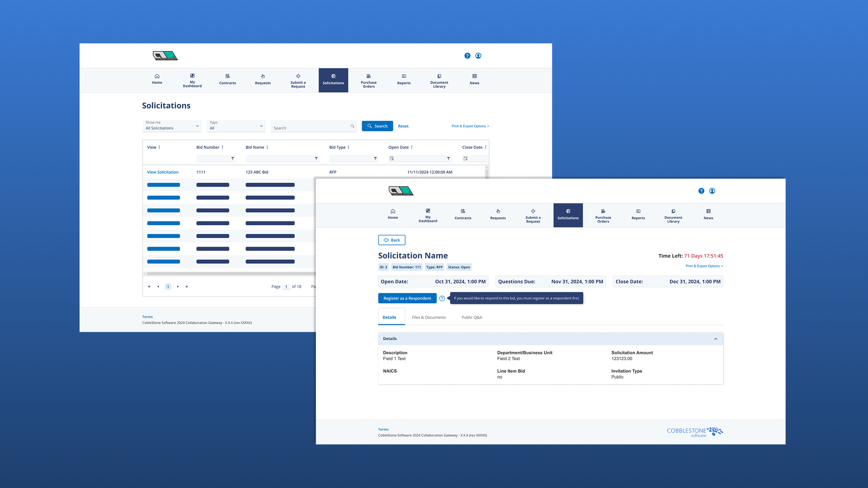Open user profile icon in back Solicitations window

pos(478,56)
